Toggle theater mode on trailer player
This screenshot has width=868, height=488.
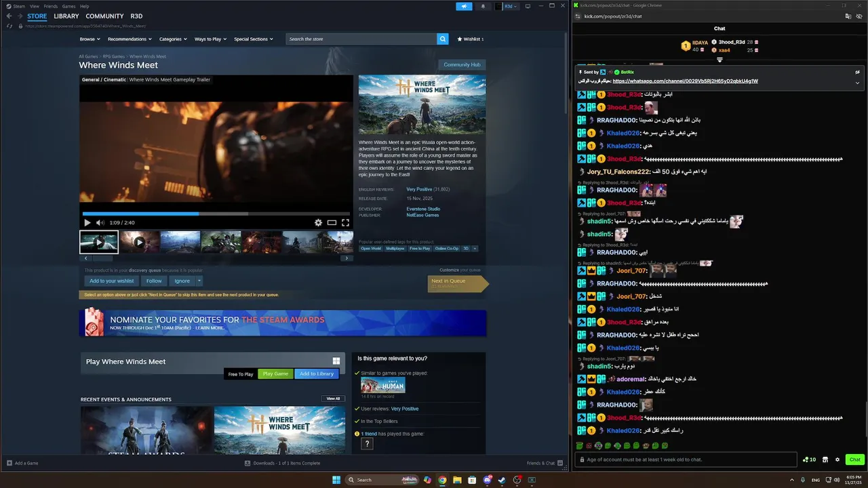pyautogui.click(x=332, y=222)
